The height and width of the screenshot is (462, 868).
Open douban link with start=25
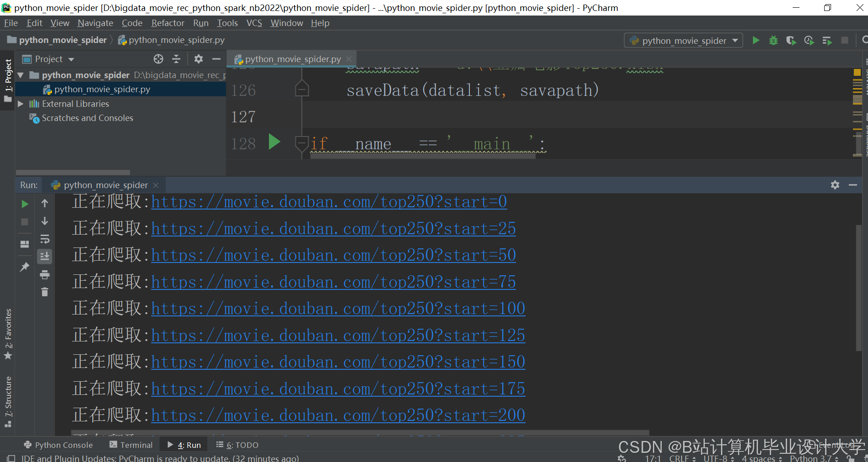pos(333,228)
